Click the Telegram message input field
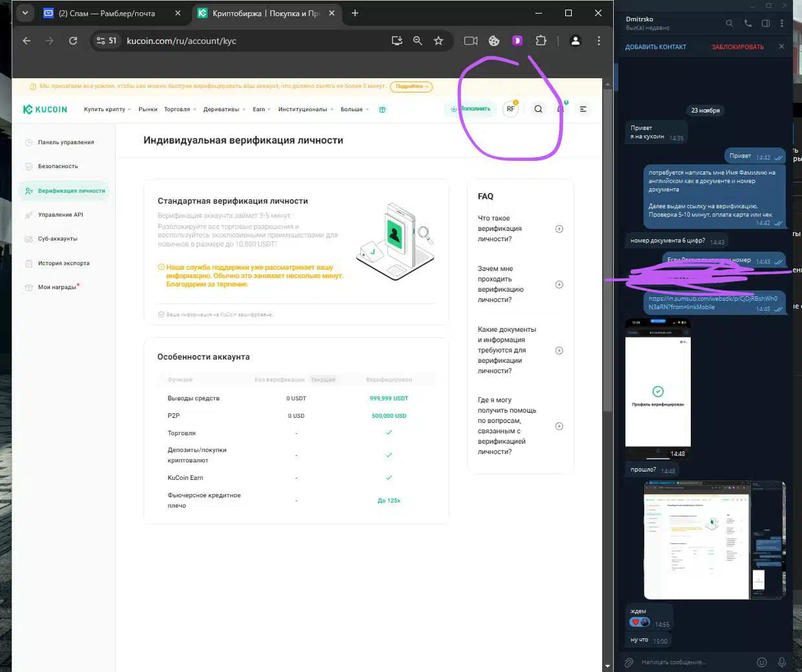 coord(695,662)
